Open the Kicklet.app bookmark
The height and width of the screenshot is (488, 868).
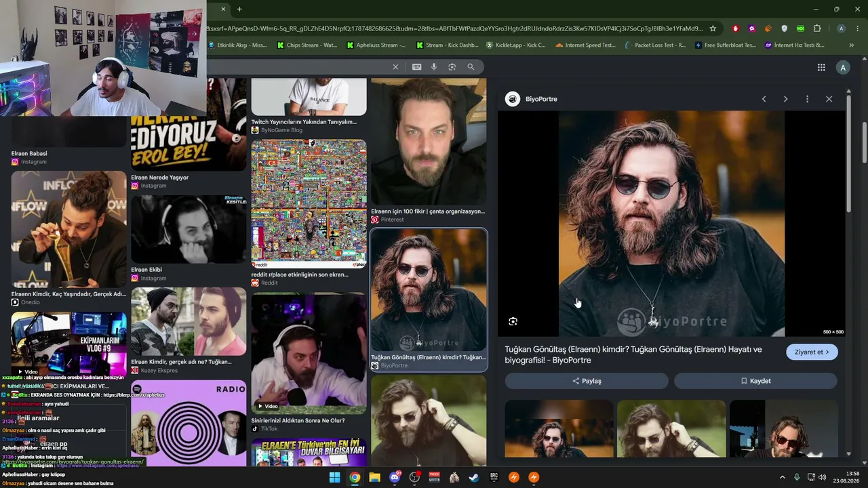click(516, 45)
